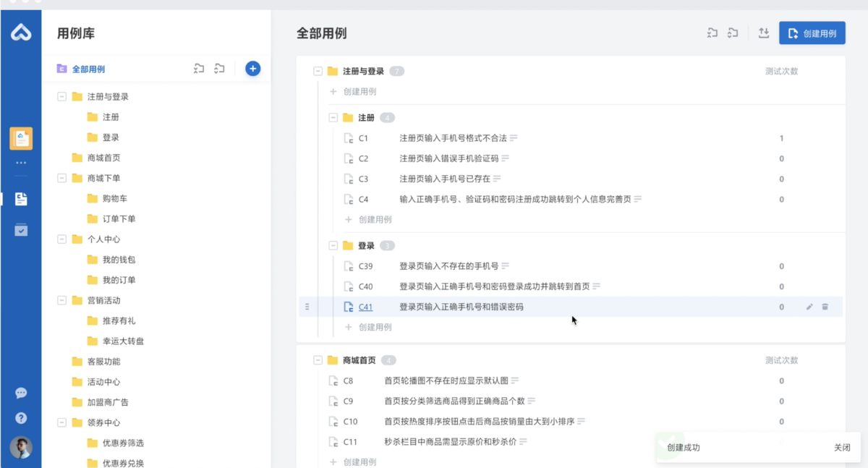Open the help question mark icon
Viewport: 868px width, 468px height.
[x=21, y=418]
